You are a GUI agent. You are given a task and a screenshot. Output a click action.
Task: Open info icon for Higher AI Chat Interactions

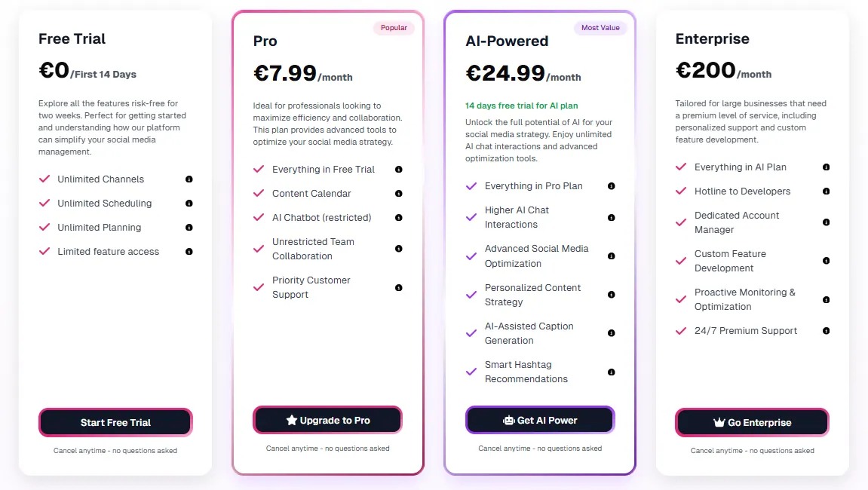pyautogui.click(x=611, y=218)
